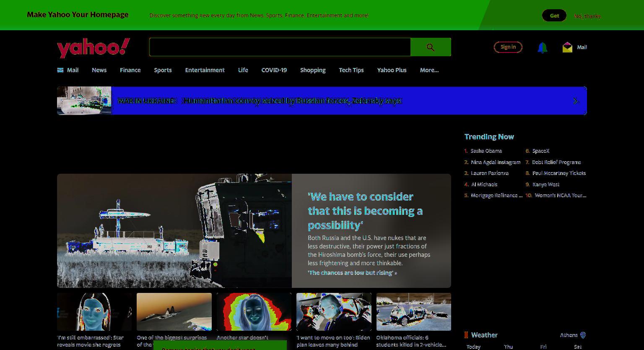Open the COVID-19 section

coord(274,70)
